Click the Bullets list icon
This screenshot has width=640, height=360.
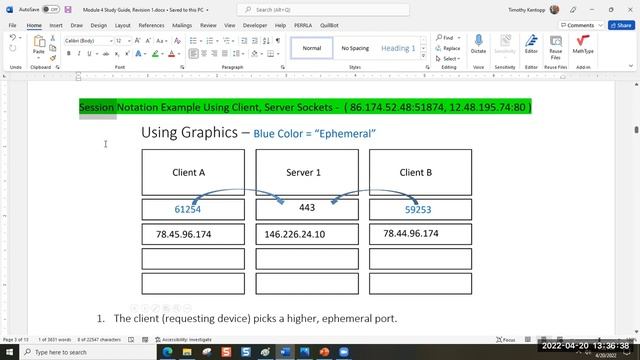point(193,40)
